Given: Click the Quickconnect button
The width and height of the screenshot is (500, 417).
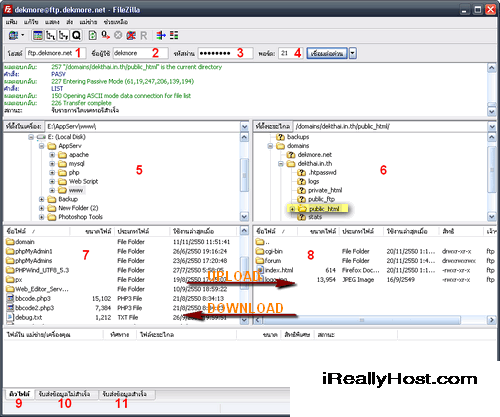Looking at the screenshot, I should click(x=327, y=53).
